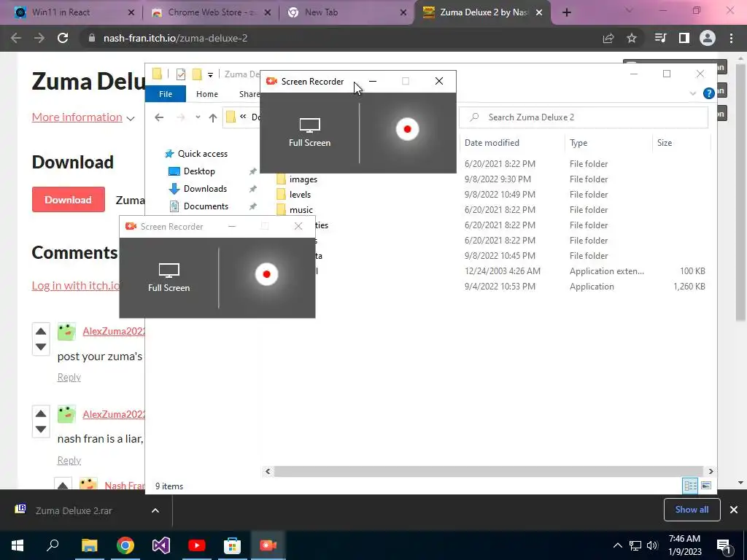Image resolution: width=747 pixels, height=560 pixels.
Task: Open Chrome media control icon
Action: (x=660, y=38)
